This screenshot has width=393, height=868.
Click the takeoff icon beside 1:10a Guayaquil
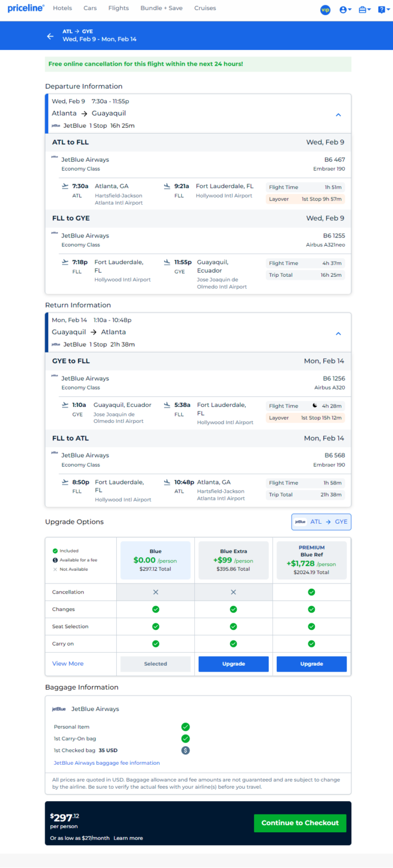(65, 405)
